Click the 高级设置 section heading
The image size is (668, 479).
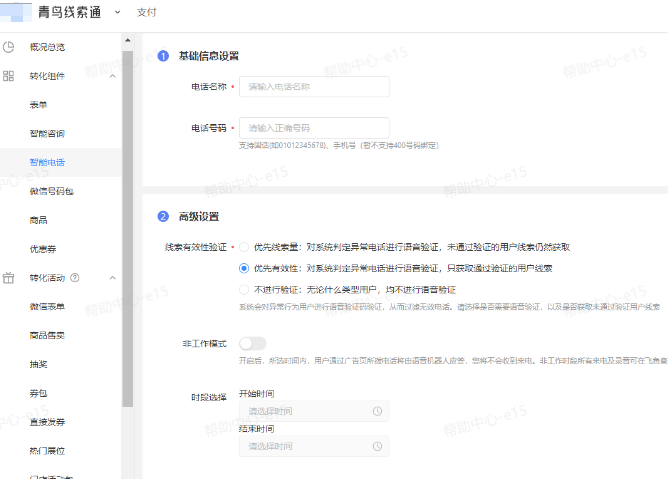tap(199, 216)
